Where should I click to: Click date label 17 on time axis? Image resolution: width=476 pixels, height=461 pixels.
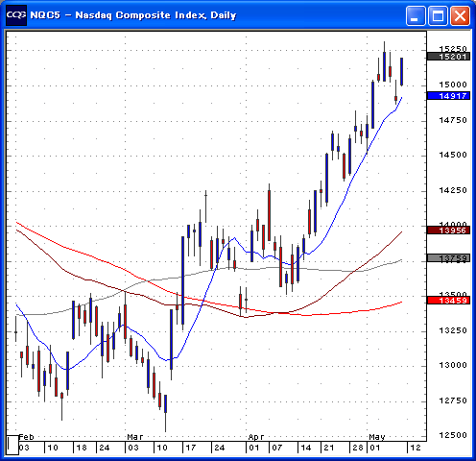pyautogui.click(x=191, y=448)
